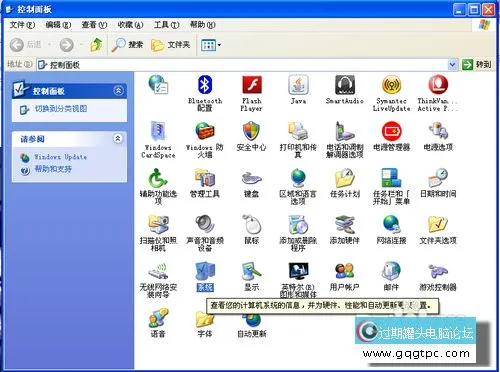
Task: Open 键盘 icon
Action: 251,178
